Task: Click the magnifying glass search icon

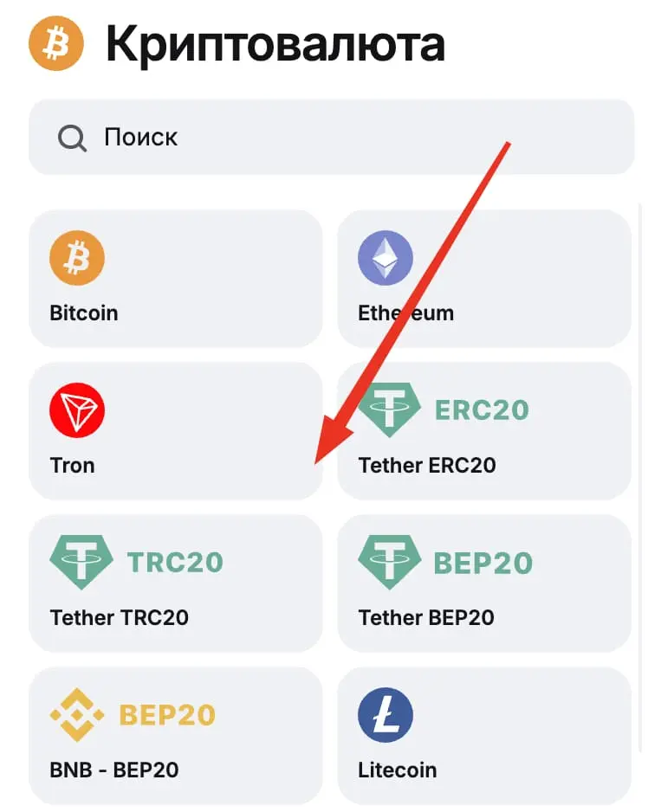Action: coord(72,138)
